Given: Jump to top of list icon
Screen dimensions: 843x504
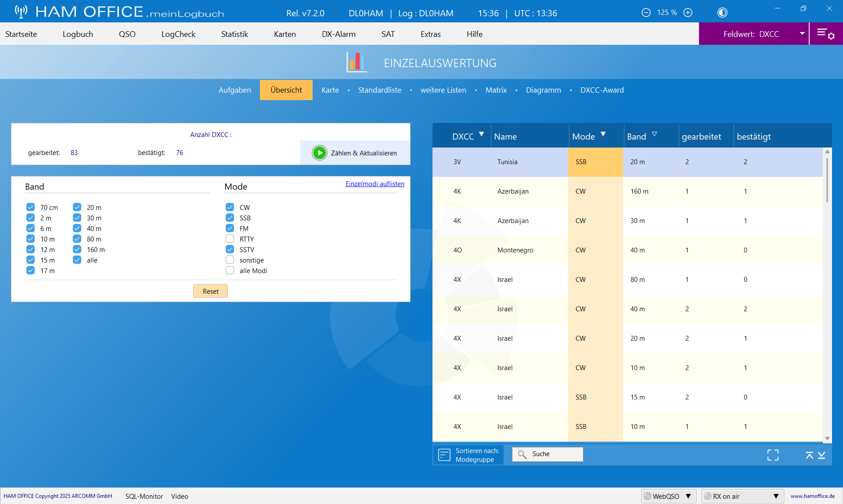Looking at the screenshot, I should (x=809, y=455).
